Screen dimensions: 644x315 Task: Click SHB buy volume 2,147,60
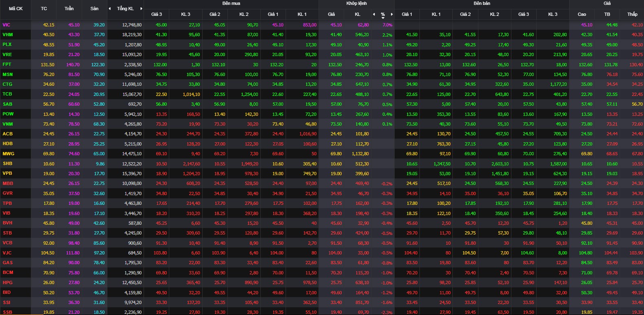click(191, 164)
